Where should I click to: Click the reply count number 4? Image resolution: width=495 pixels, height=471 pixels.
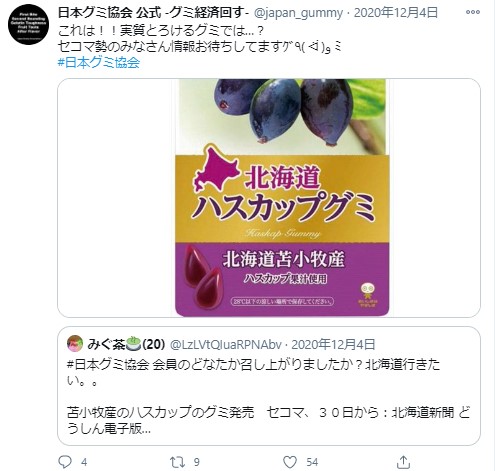[84, 462]
